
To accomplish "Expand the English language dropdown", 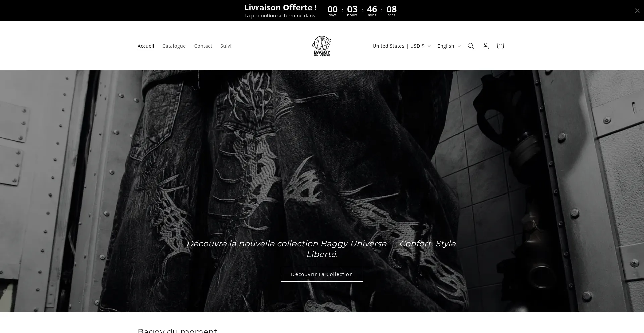I will (x=449, y=46).
